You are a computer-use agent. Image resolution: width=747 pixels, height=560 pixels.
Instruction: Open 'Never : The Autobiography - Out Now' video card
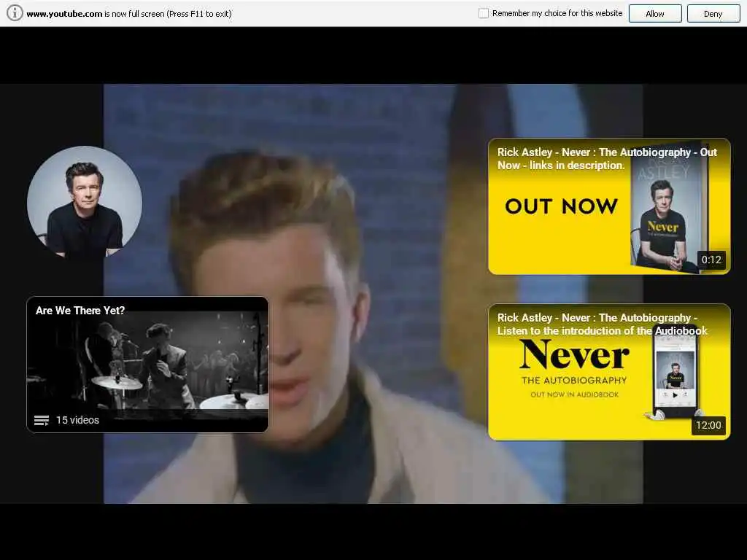(609, 206)
